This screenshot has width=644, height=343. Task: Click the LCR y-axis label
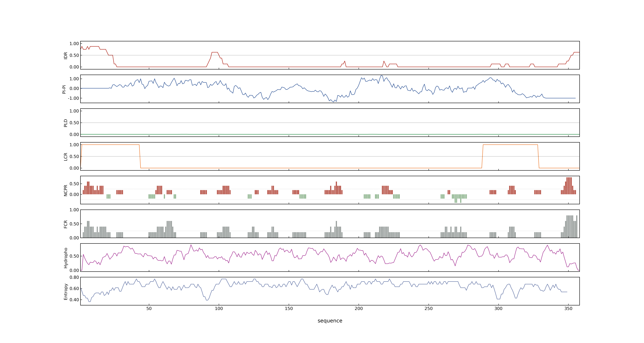click(66, 157)
